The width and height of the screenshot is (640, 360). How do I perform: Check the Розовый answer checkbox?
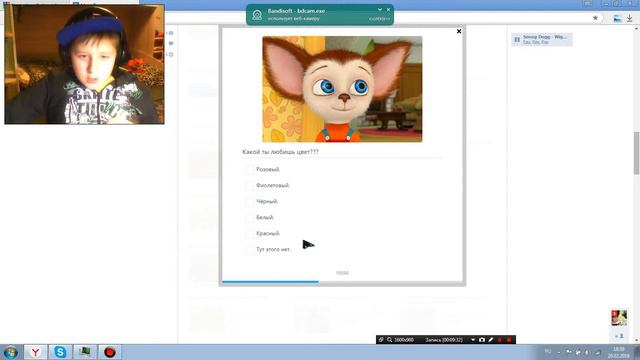pos(249,169)
